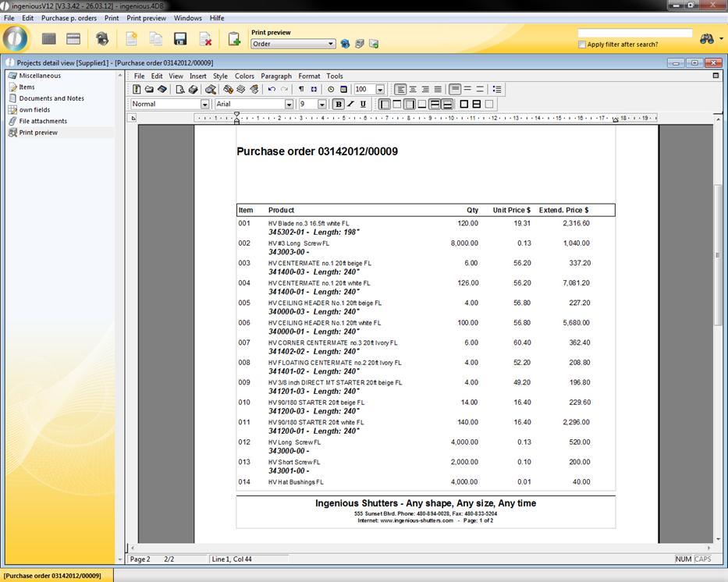Click the clipboard with green plus icon
This screenshot has height=582, width=728.
click(x=233, y=39)
